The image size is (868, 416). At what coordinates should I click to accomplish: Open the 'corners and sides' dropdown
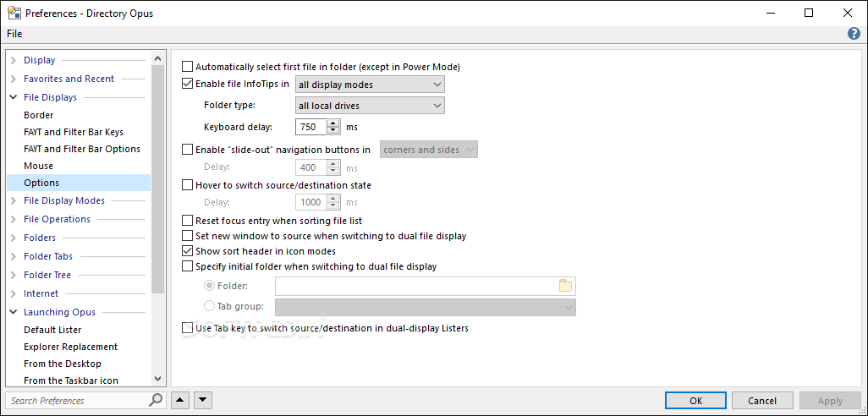pyautogui.click(x=428, y=150)
